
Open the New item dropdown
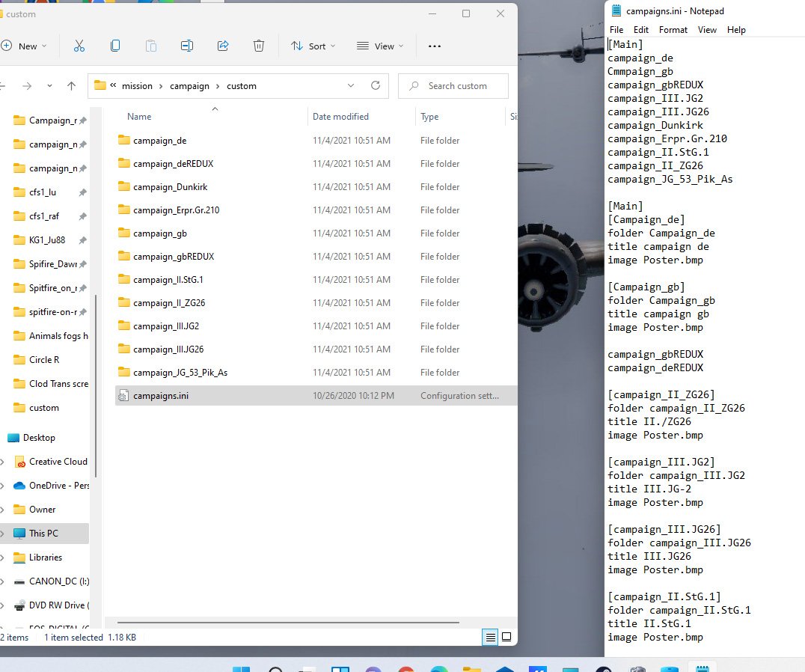point(24,46)
